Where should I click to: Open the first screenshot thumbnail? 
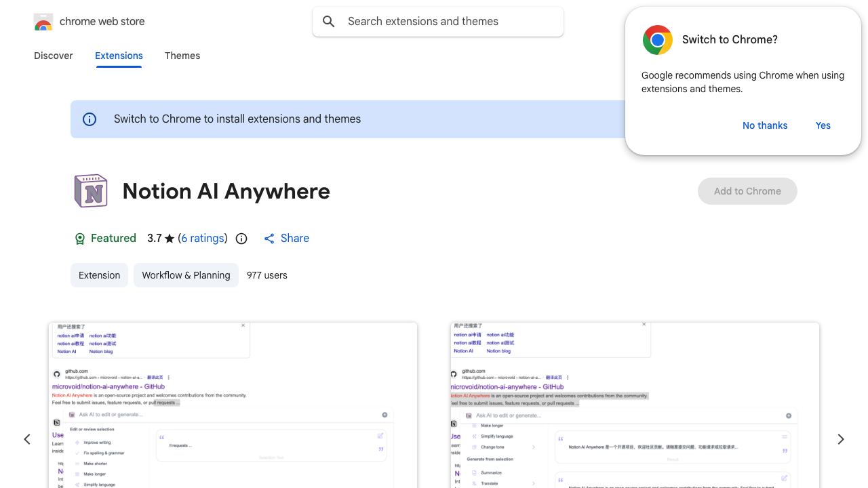(233, 405)
